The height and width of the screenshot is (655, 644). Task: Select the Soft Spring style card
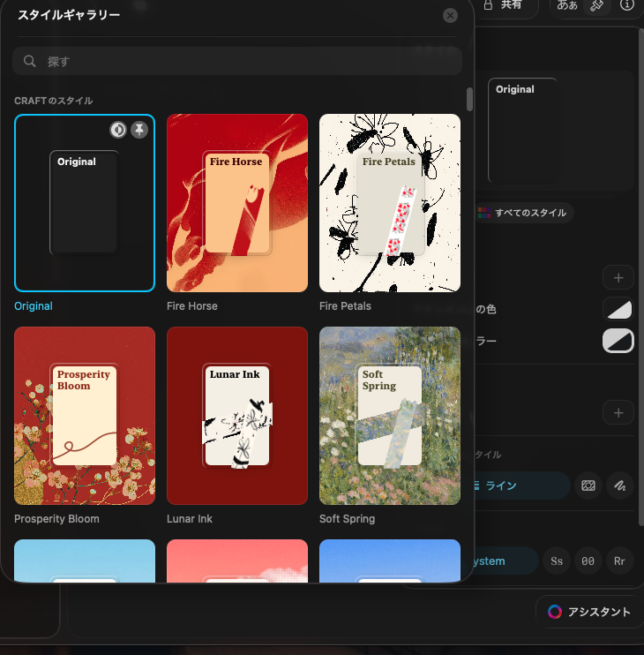click(389, 416)
